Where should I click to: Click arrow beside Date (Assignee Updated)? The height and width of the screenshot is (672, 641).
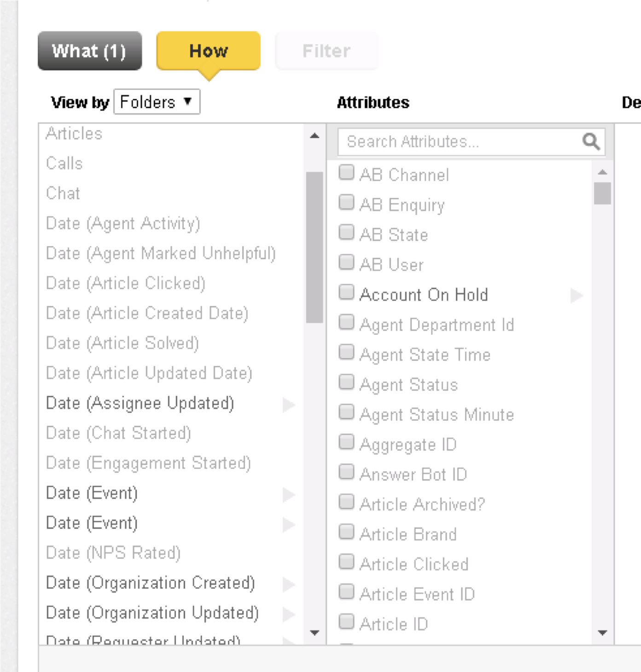pos(289,405)
